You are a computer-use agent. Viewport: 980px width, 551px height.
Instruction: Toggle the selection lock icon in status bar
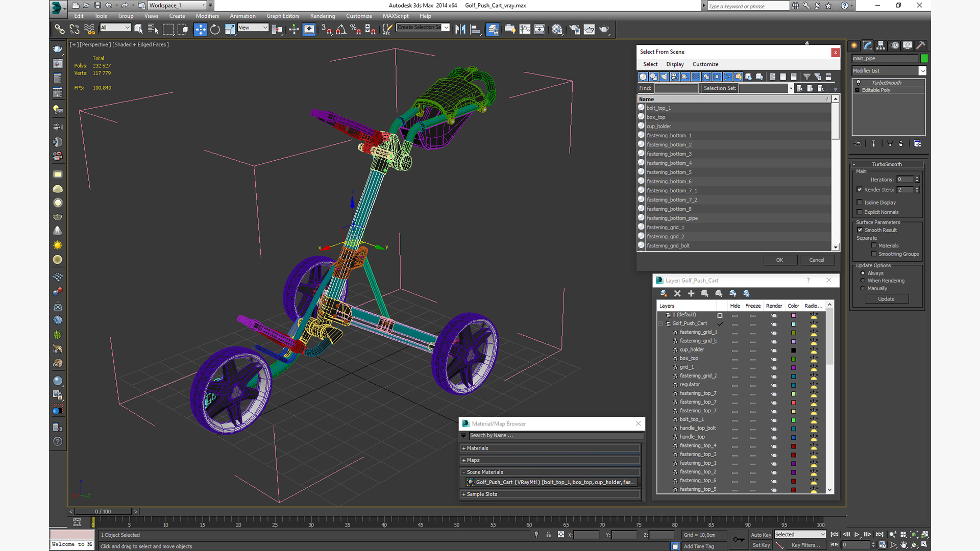click(x=548, y=535)
